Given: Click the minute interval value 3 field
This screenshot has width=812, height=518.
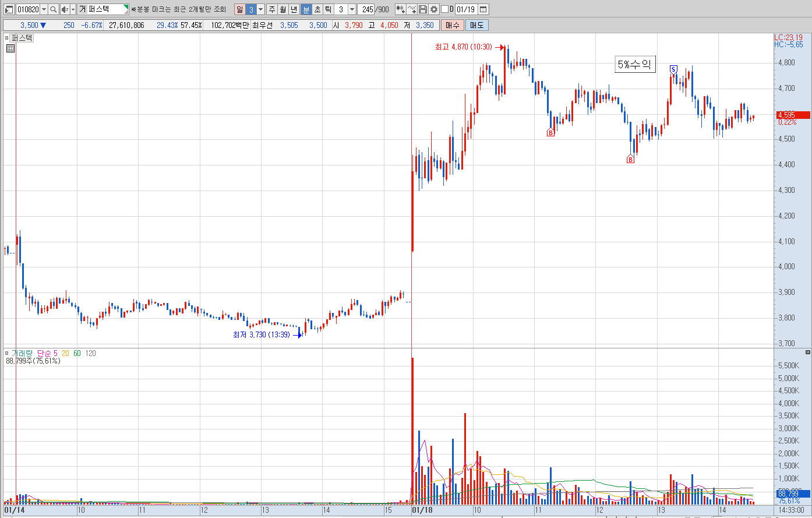Looking at the screenshot, I should [x=341, y=9].
